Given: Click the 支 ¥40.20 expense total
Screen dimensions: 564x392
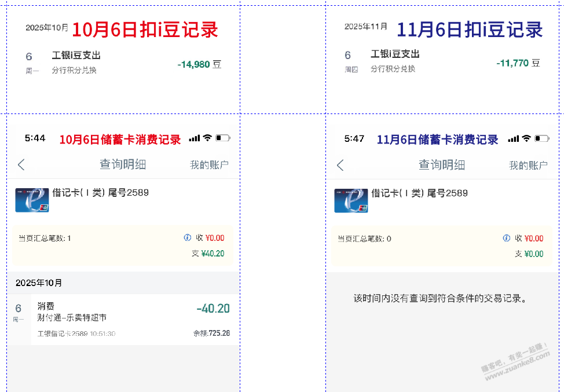Looking at the screenshot, I should click(208, 254).
